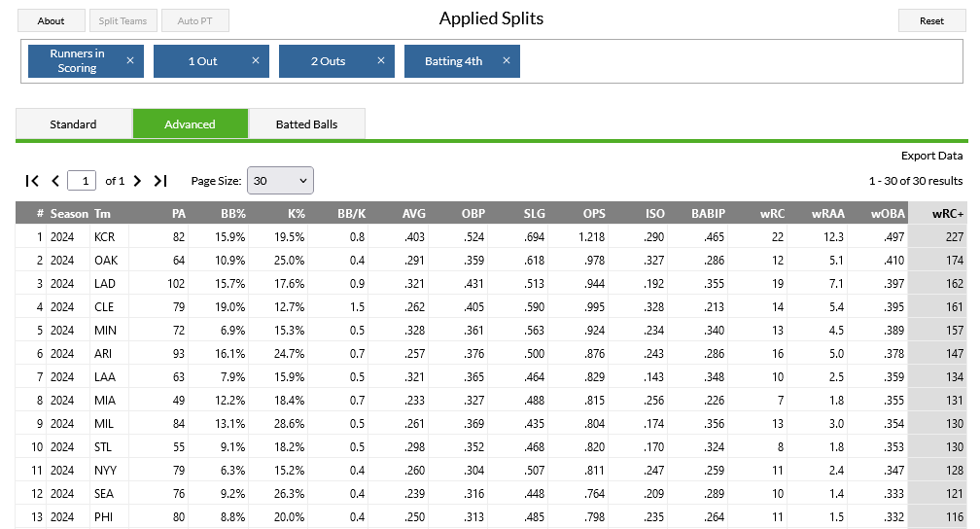The height and width of the screenshot is (529, 980).
Task: Sort the table by PA column
Action: [x=178, y=214]
